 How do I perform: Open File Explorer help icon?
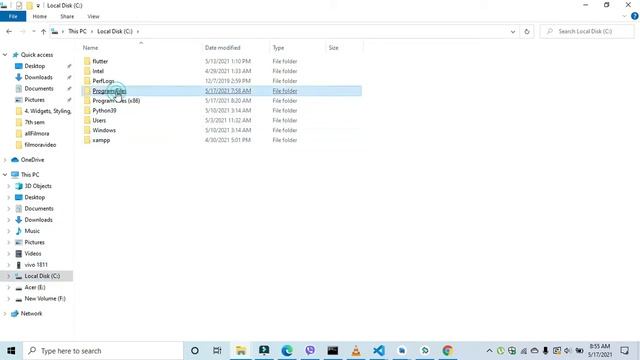[634, 16]
